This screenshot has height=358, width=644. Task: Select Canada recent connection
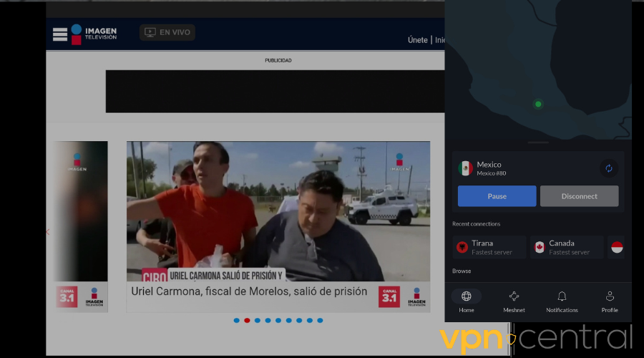[x=567, y=247]
